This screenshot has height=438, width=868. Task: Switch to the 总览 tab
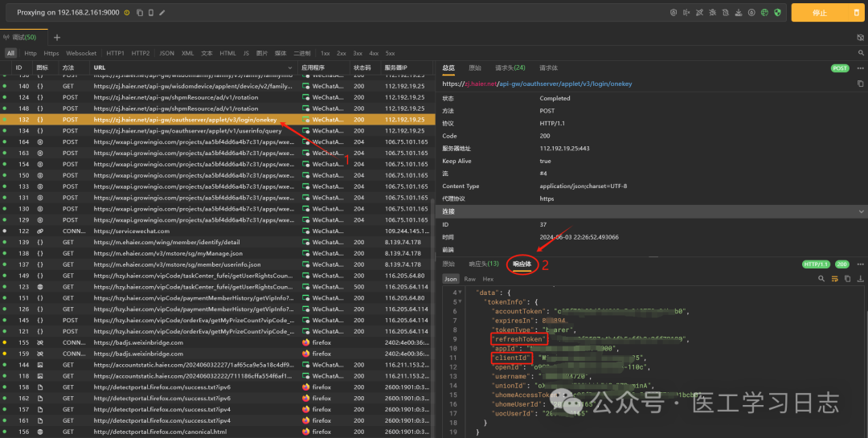pyautogui.click(x=448, y=68)
